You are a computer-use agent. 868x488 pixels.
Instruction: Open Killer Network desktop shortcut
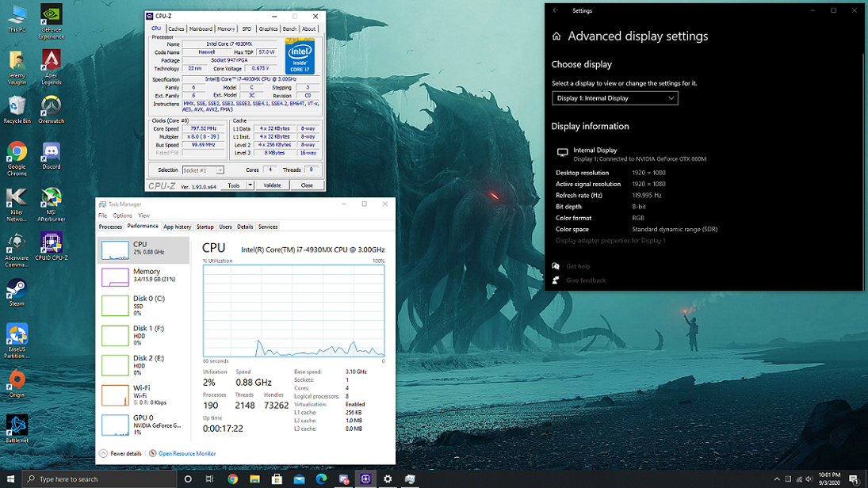[17, 204]
